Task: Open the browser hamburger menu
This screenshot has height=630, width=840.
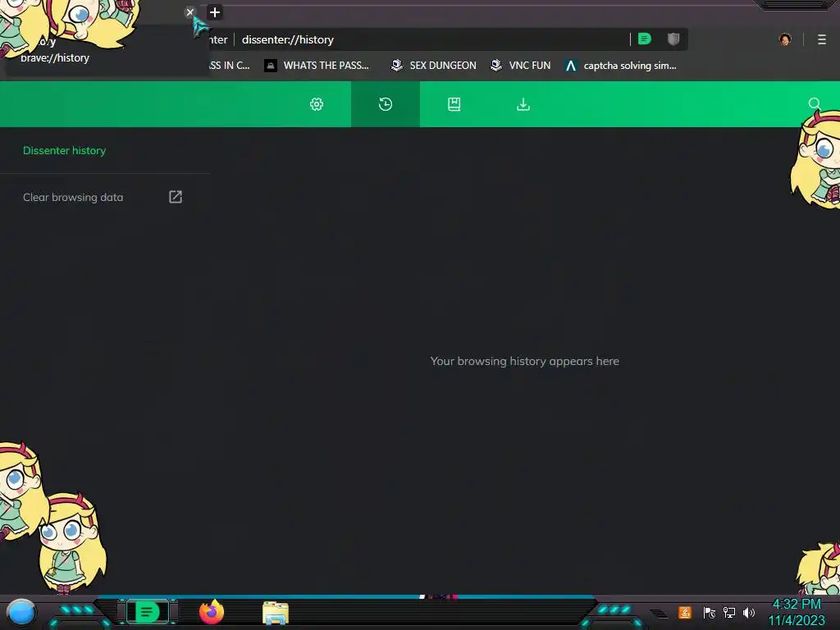Action: 821,39
